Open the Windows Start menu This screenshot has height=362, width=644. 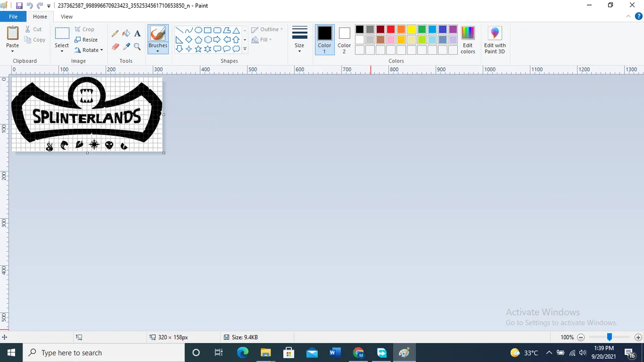[11, 352]
